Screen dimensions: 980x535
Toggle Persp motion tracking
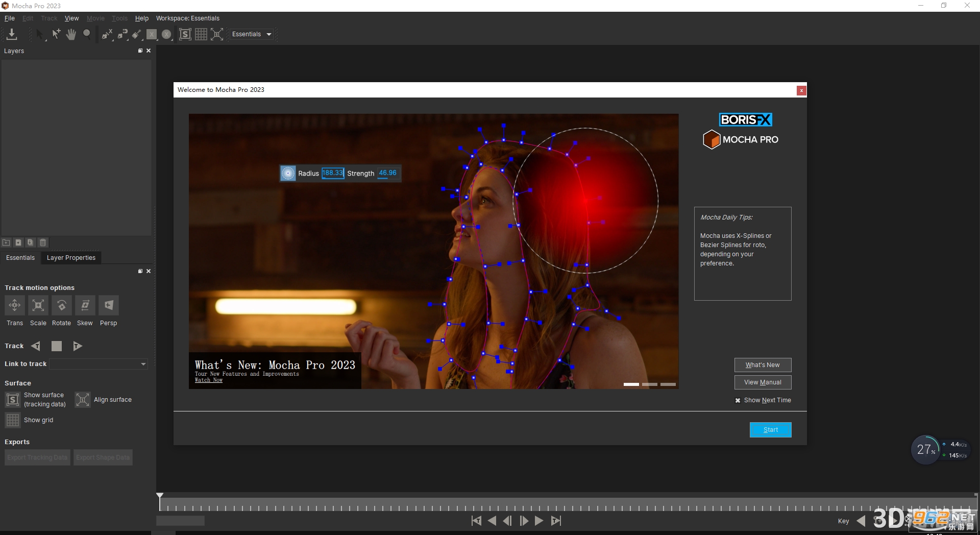tap(109, 305)
